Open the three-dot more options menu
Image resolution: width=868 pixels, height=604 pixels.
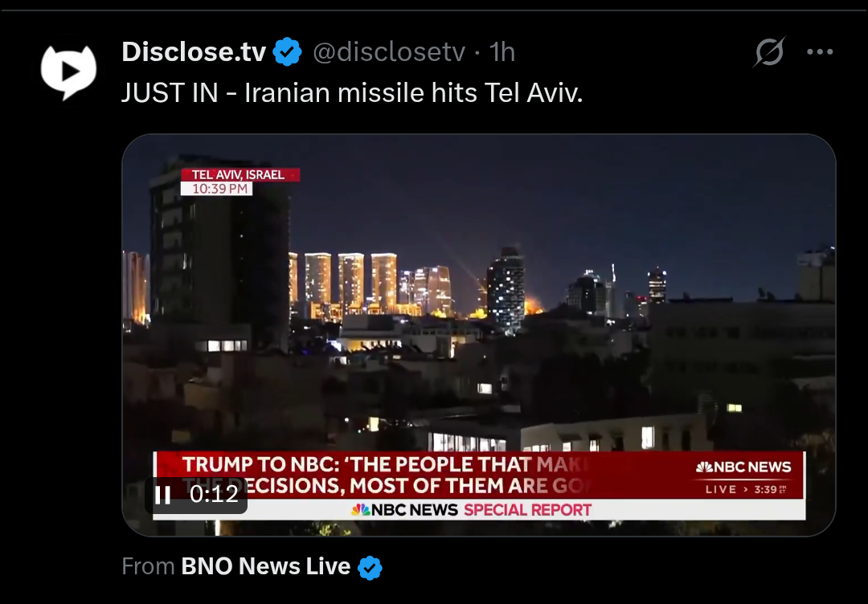point(819,51)
